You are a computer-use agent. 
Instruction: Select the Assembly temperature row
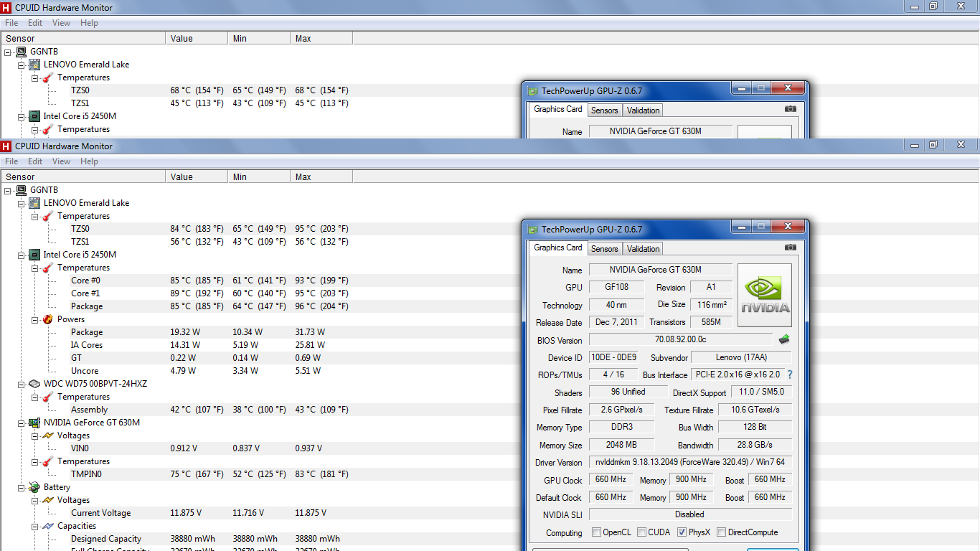point(490,410)
